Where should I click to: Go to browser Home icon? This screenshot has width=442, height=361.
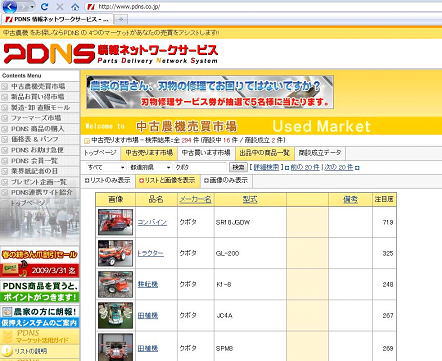pyautogui.click(x=76, y=7)
